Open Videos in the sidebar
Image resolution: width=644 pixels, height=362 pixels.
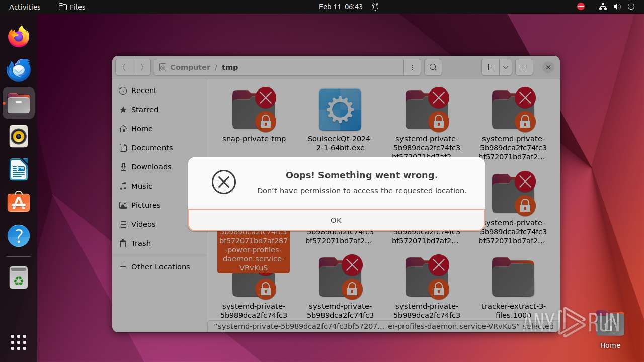(160, 224)
